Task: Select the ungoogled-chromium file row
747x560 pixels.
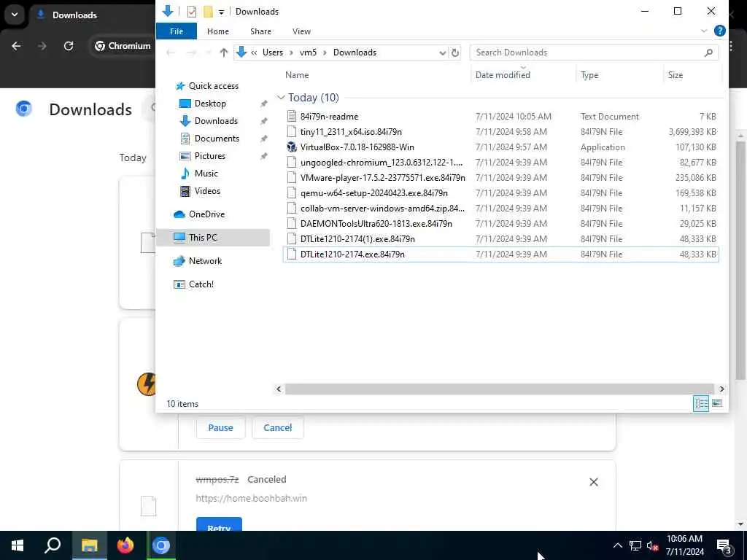Action: (x=500, y=163)
